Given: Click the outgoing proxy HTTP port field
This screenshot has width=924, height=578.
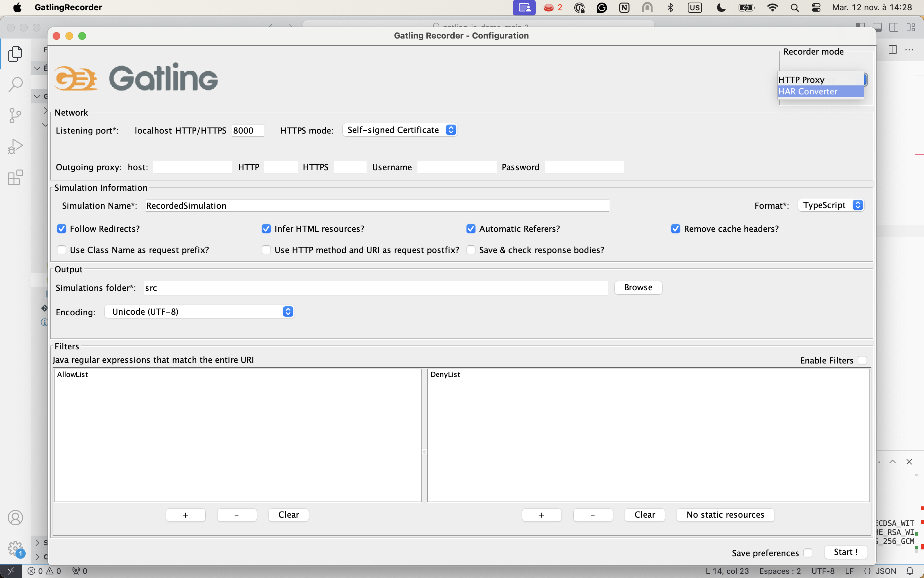Looking at the screenshot, I should (x=281, y=167).
